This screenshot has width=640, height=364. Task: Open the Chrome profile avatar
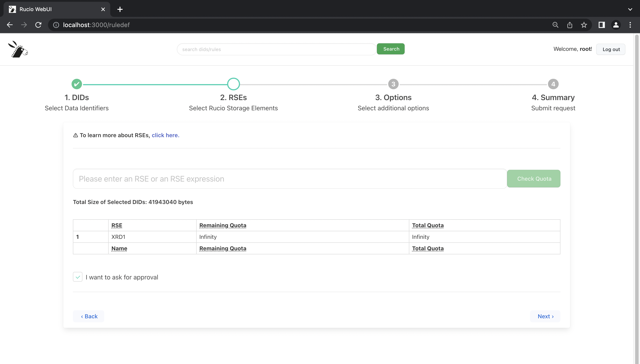(x=616, y=25)
